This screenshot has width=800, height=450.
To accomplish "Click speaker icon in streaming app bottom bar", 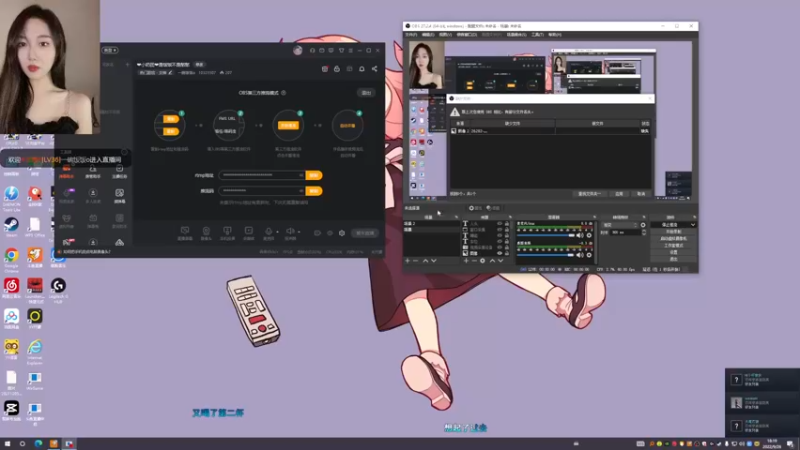I will point(290,231).
